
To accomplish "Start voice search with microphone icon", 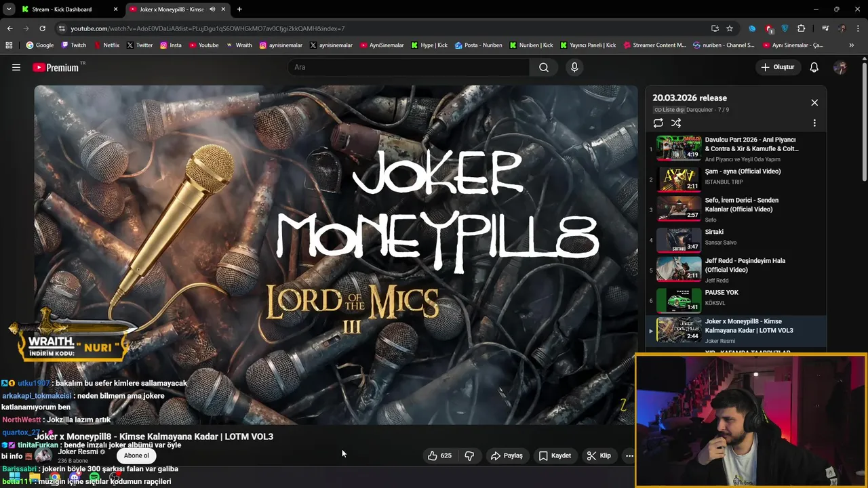I will (x=574, y=67).
